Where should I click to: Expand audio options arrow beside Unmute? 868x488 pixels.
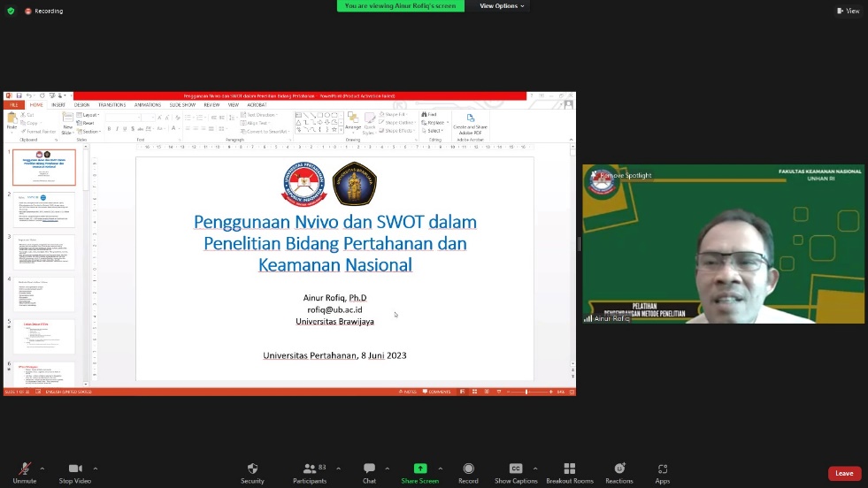click(44, 469)
